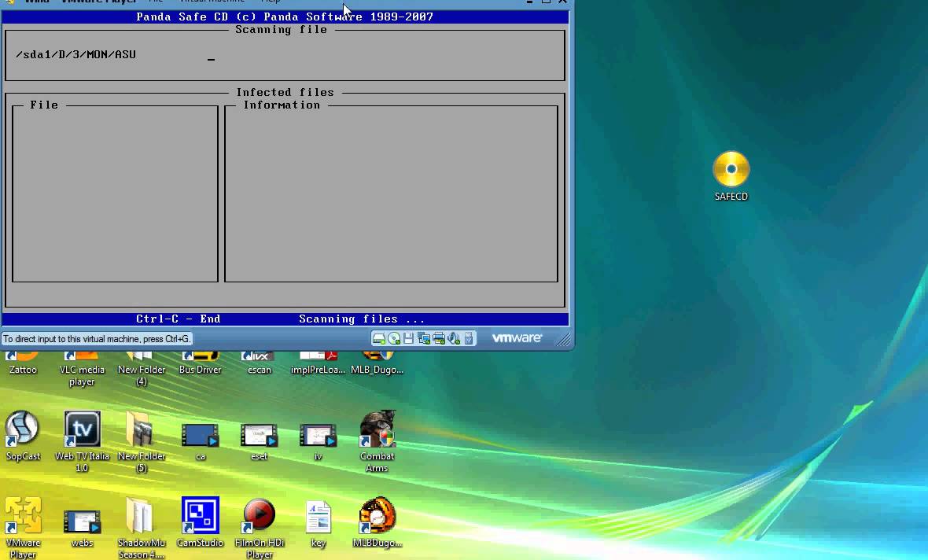928x560 pixels.
Task: Click inside the Information panel box
Action: [x=391, y=195]
